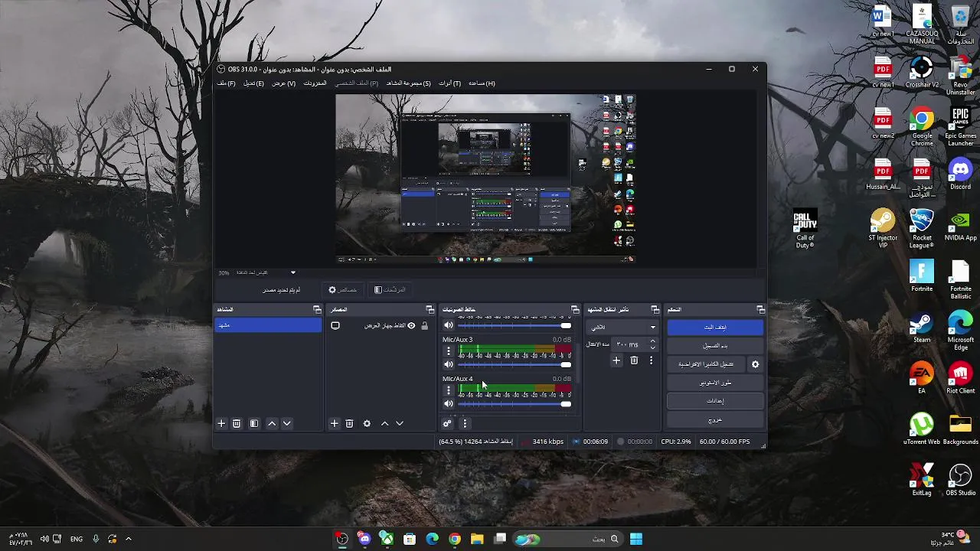The height and width of the screenshot is (551, 980).
Task: Open ExitLag desktop shortcut
Action: click(922, 480)
